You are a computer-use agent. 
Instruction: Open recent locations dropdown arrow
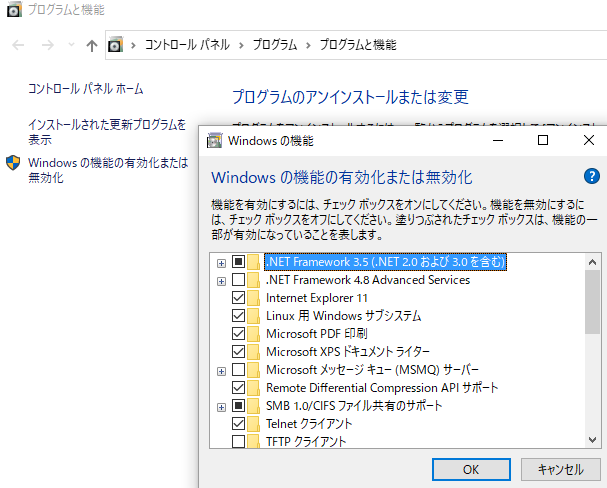(71, 45)
